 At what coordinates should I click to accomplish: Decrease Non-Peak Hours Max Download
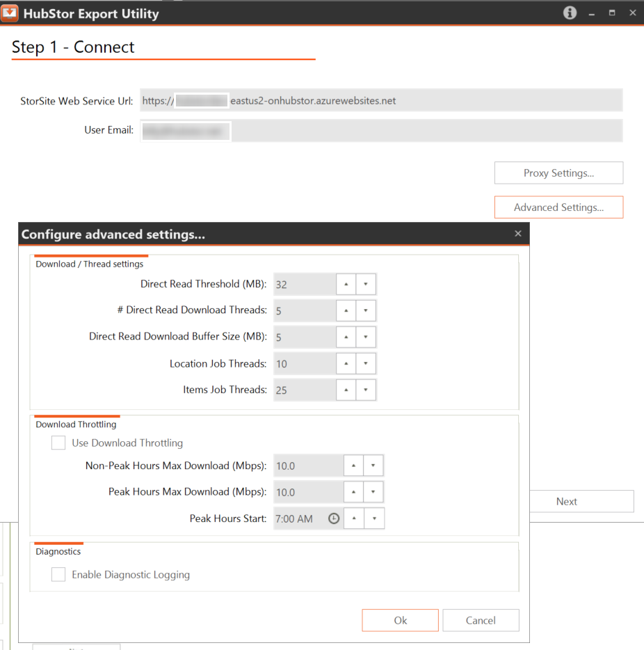(373, 466)
